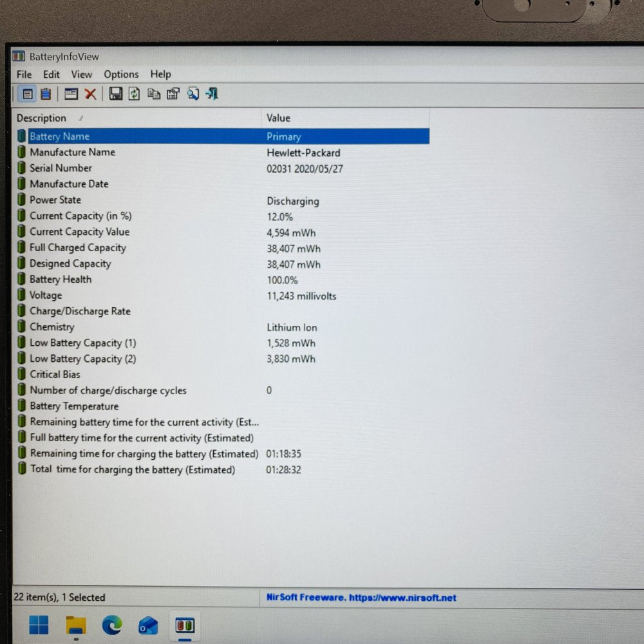Select Number of charge/discharge cycles row
The height and width of the screenshot is (644, 644).
[x=223, y=390]
